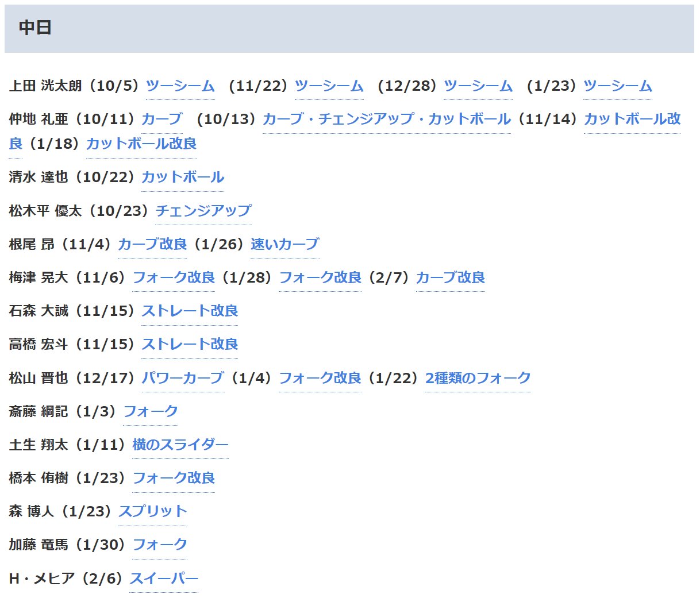Open 松木平 優太's チェンジアップ link

pos(203,211)
